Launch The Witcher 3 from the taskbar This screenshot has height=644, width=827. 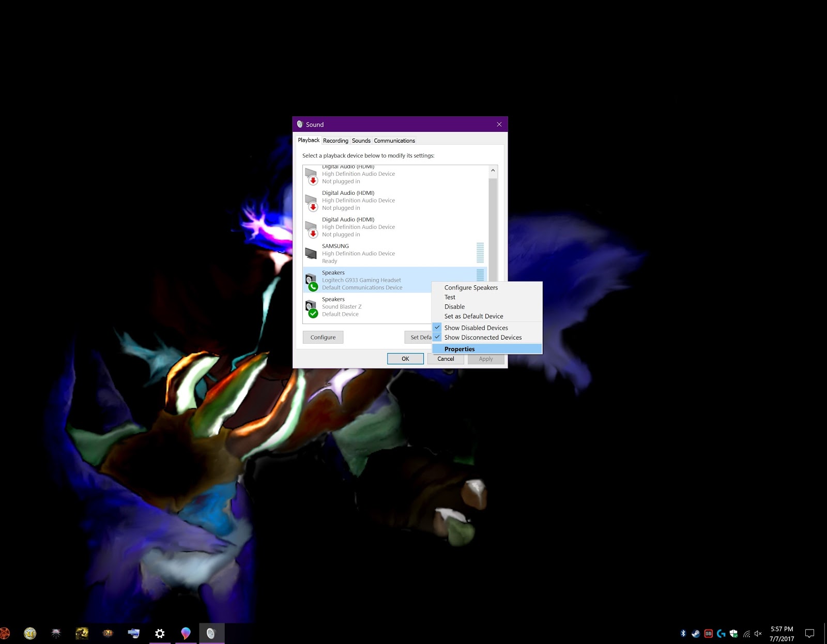pyautogui.click(x=56, y=633)
